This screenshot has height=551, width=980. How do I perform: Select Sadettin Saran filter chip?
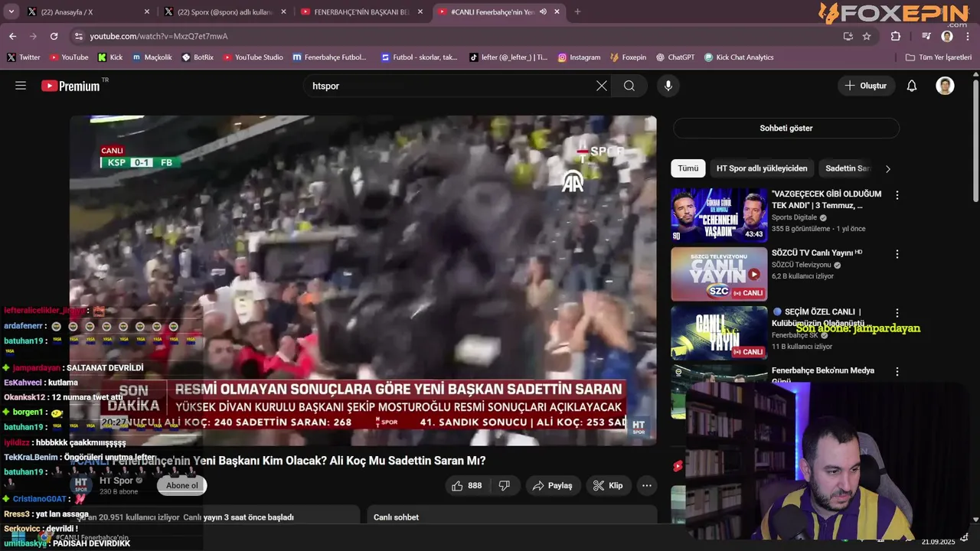coord(848,168)
